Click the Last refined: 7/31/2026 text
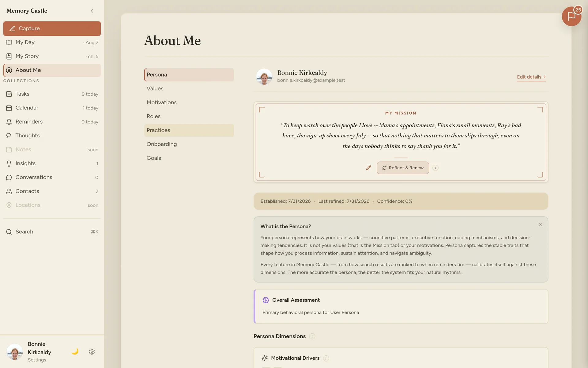This screenshot has width=588, height=368. coord(344,201)
